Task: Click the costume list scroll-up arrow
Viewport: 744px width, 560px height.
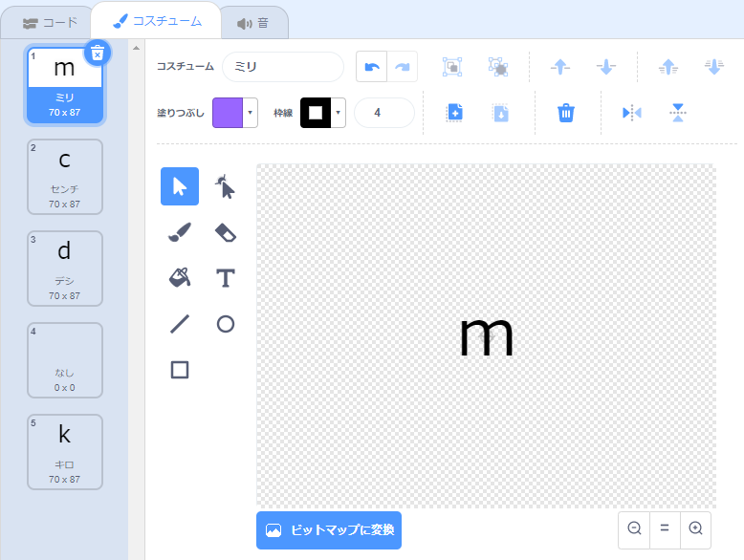Action: 136,48
